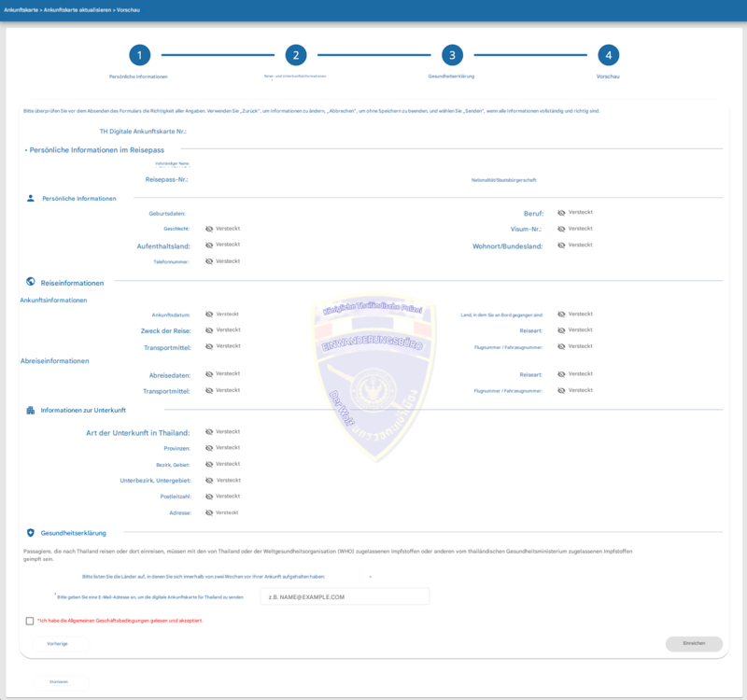Show hidden Postleitzahl via eye icon

[x=209, y=497]
